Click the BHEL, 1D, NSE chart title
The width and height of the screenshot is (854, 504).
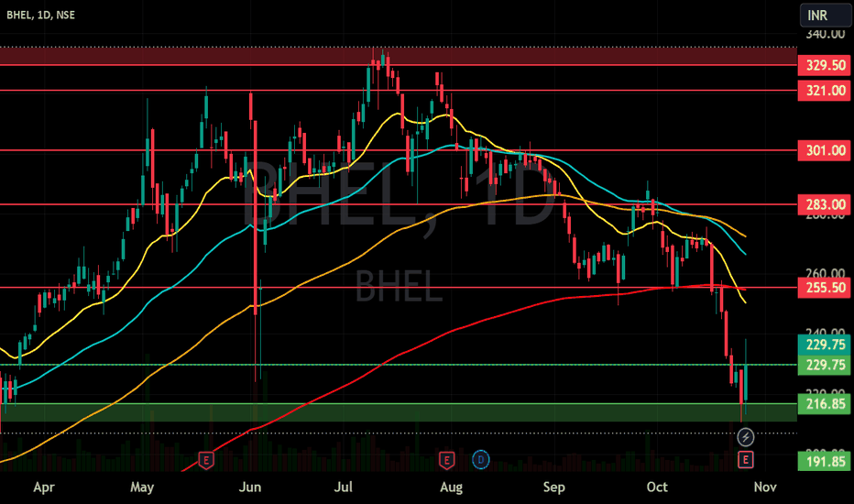[x=41, y=16]
